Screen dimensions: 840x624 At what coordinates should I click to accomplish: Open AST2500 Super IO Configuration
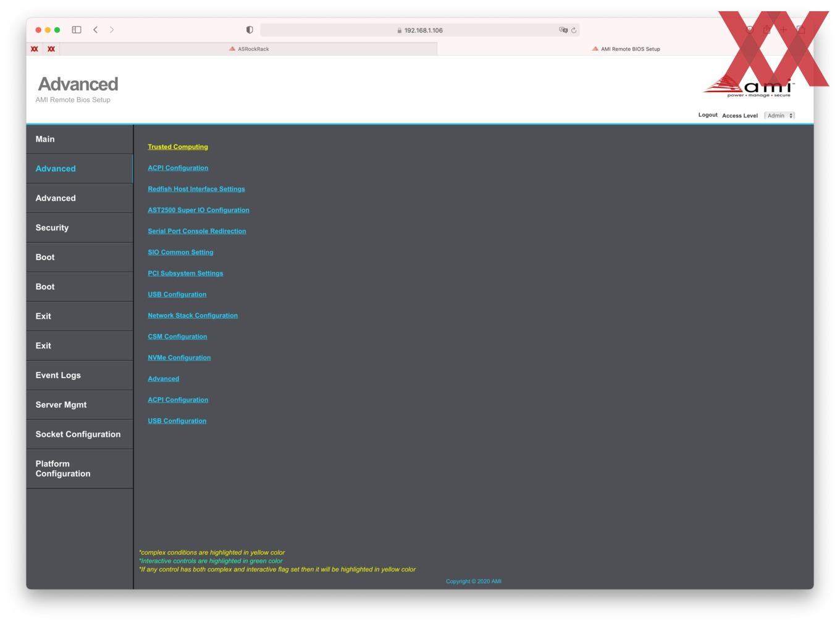[x=198, y=210]
